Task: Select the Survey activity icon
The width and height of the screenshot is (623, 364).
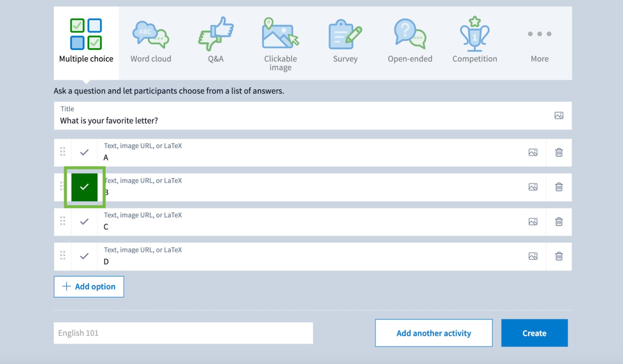Action: (x=344, y=34)
